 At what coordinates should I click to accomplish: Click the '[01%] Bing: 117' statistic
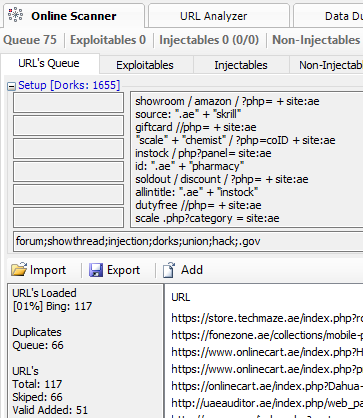point(52,306)
